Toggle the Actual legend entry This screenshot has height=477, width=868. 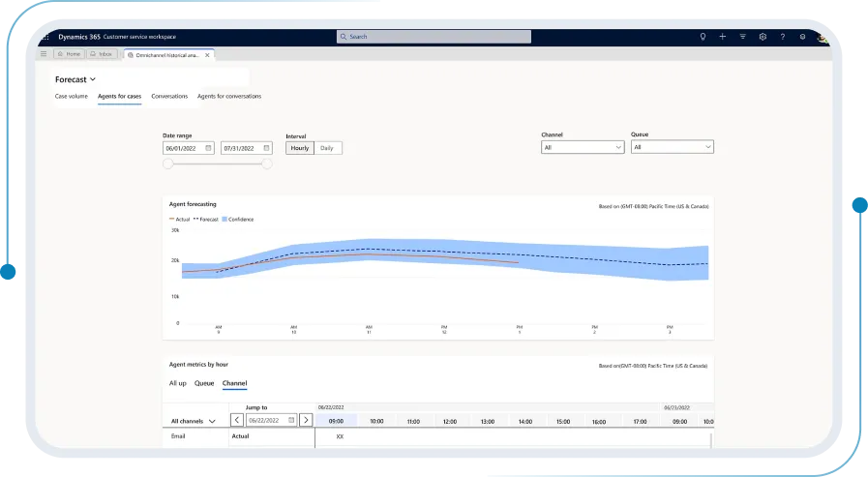[x=179, y=219]
